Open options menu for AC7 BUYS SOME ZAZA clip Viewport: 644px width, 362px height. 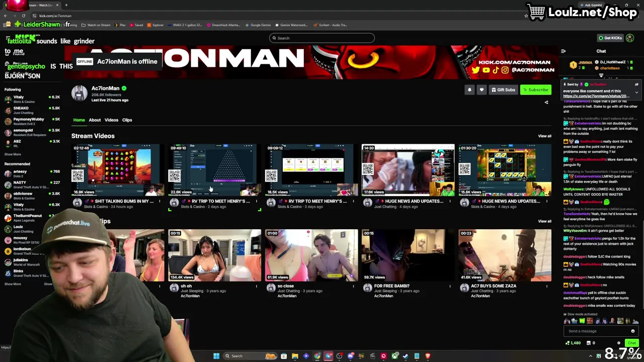coord(547,287)
